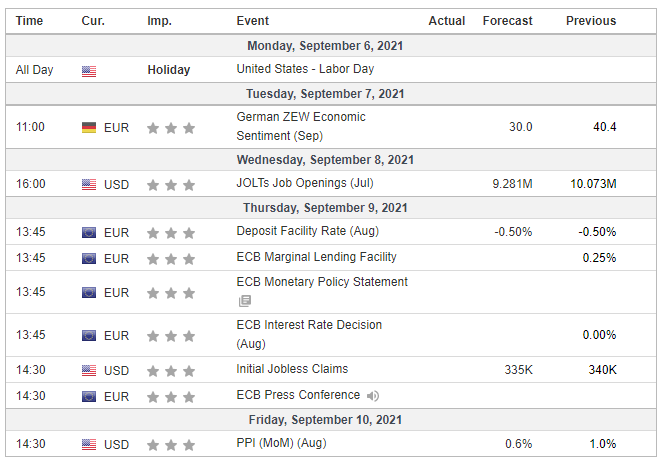This screenshot has height=459, width=662.
Task: Click the German flag on the ZEW row
Action: (x=89, y=128)
